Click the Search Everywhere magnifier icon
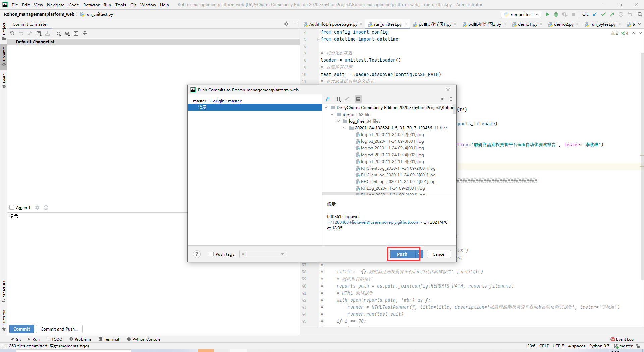Viewport: 644px width, 352px height. pyautogui.click(x=640, y=14)
